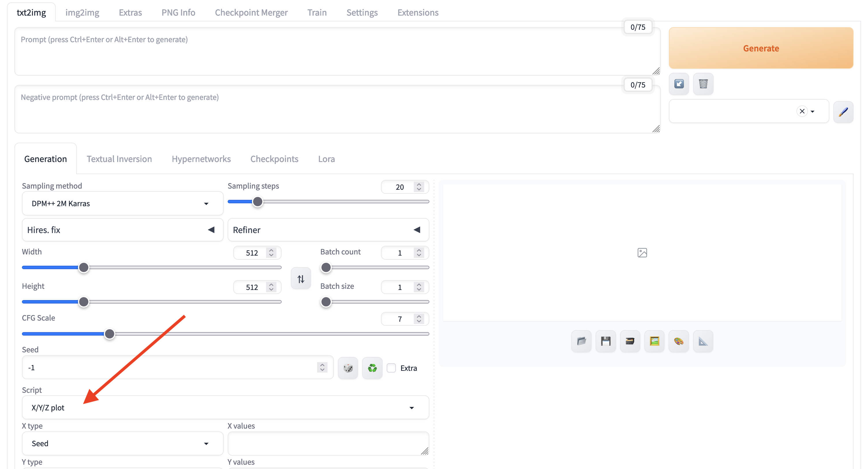Screen dimensions: 868x469
Task: Select the txt2img tab
Action: click(x=31, y=12)
